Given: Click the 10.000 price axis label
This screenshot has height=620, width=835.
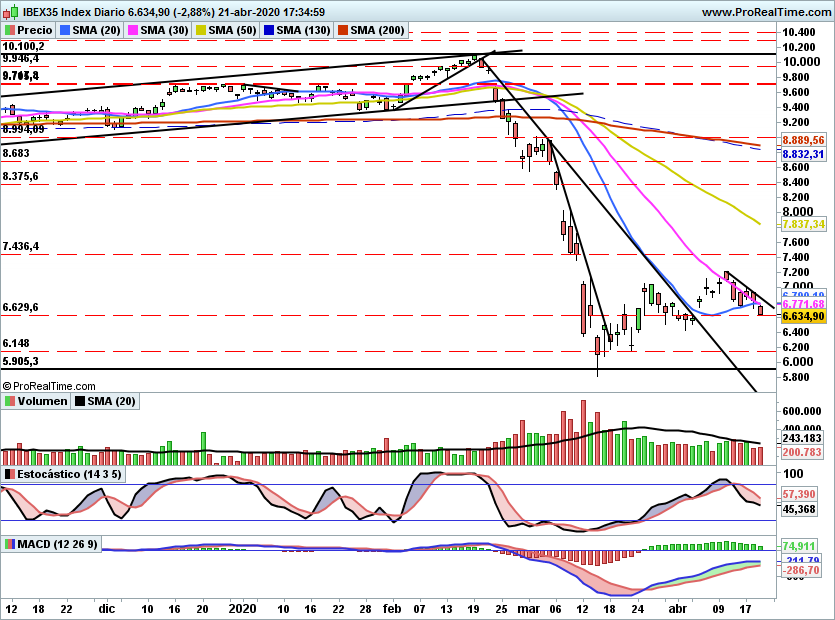Looking at the screenshot, I should [801, 62].
